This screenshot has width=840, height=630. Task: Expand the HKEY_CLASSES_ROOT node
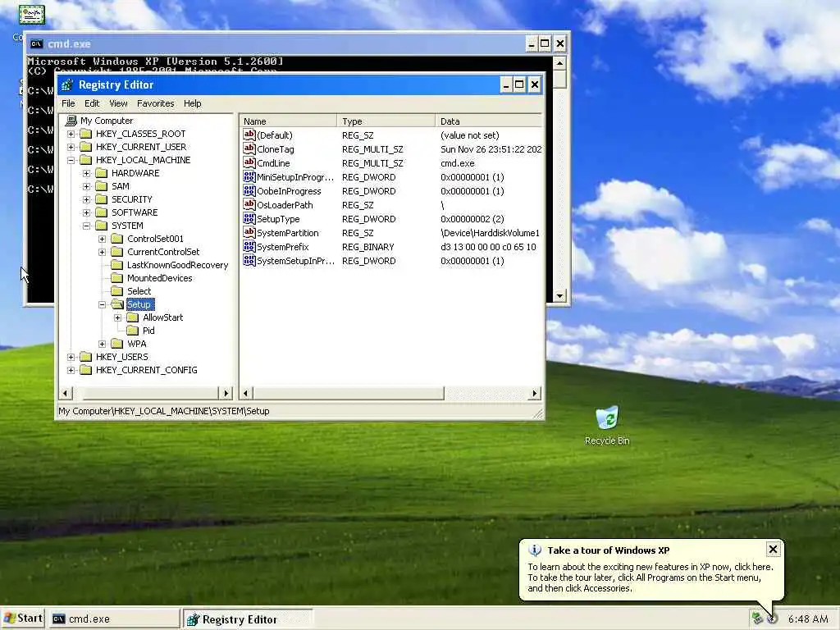coord(71,134)
